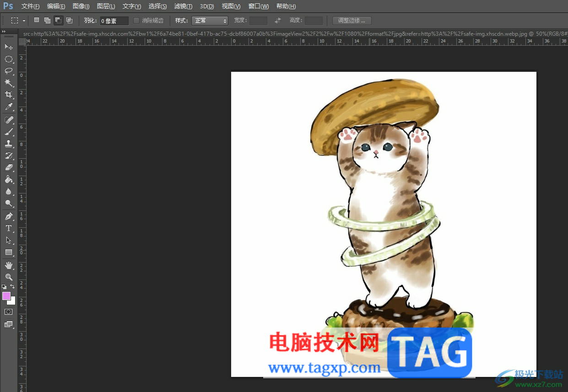The image size is (568, 392).
Task: Click the pink foreground color swatch
Action: click(x=6, y=295)
